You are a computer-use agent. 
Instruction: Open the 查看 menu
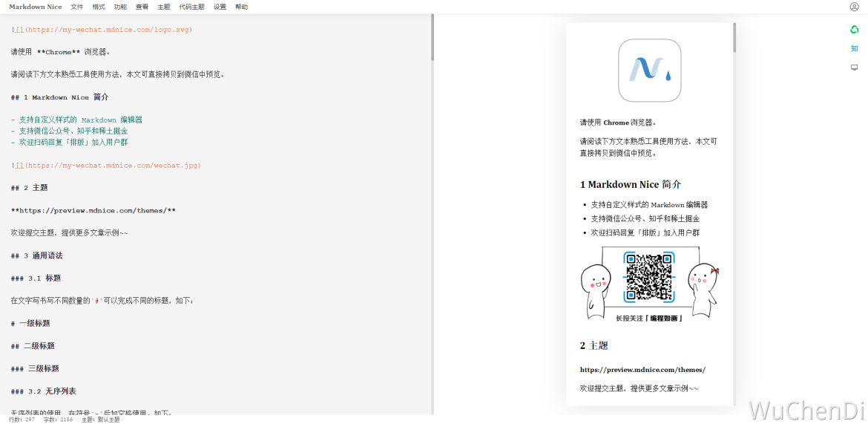(x=142, y=7)
